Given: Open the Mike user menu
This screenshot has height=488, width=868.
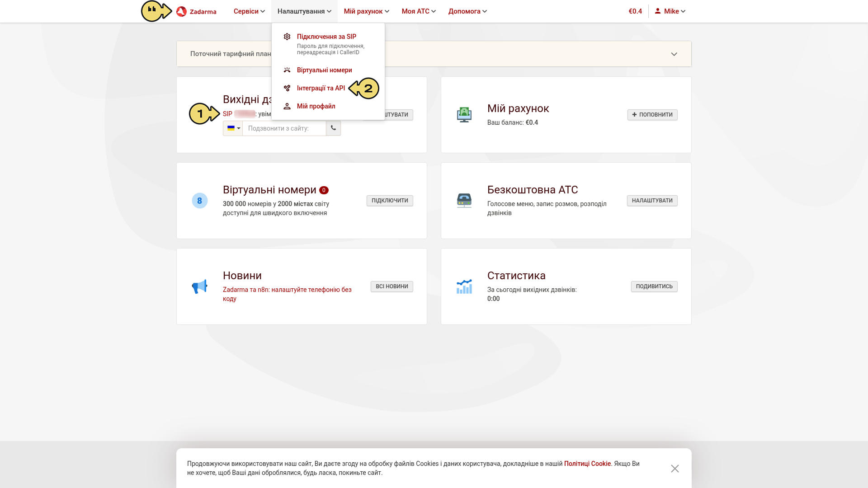Looking at the screenshot, I should click(670, 11).
